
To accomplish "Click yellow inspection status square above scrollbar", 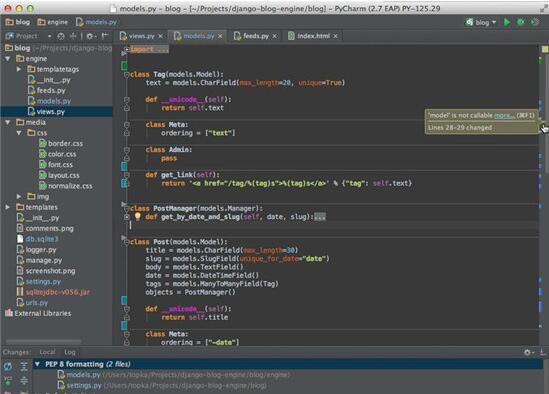I will click(545, 49).
